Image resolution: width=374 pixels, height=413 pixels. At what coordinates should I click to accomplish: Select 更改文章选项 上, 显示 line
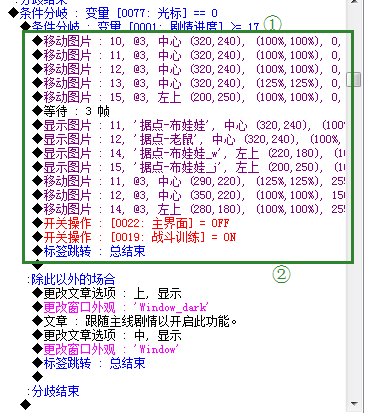click(107, 293)
